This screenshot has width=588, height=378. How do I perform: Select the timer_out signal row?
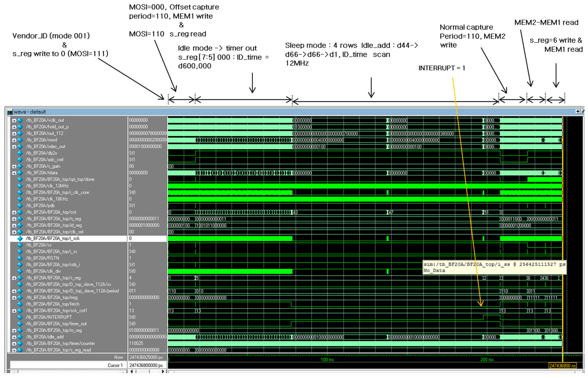coord(56,324)
